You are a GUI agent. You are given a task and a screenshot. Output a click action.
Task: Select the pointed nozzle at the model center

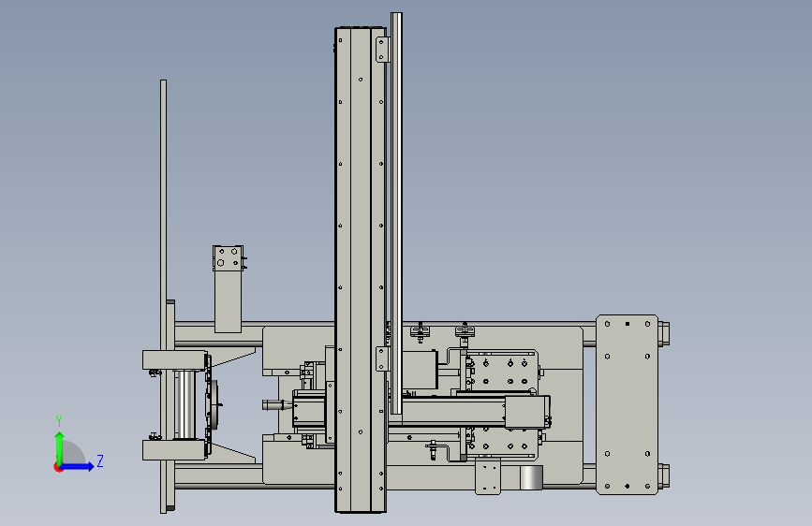(x=277, y=405)
